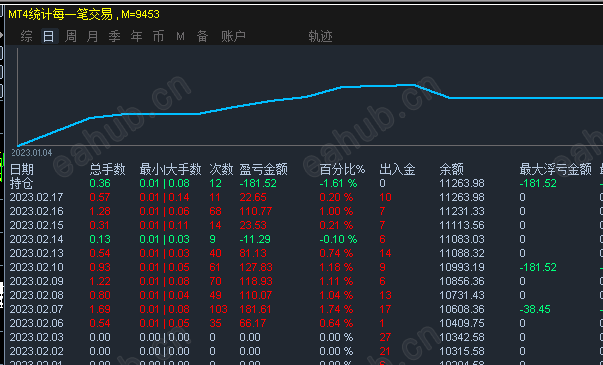
Task: Click the 百分比% column header
Action: (342, 169)
